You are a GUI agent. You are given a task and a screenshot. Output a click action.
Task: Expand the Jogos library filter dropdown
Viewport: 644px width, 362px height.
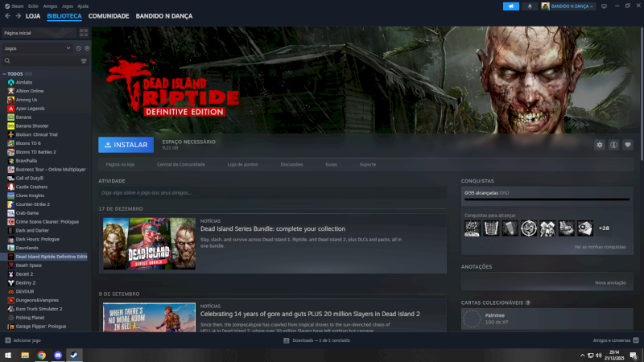click(x=68, y=48)
